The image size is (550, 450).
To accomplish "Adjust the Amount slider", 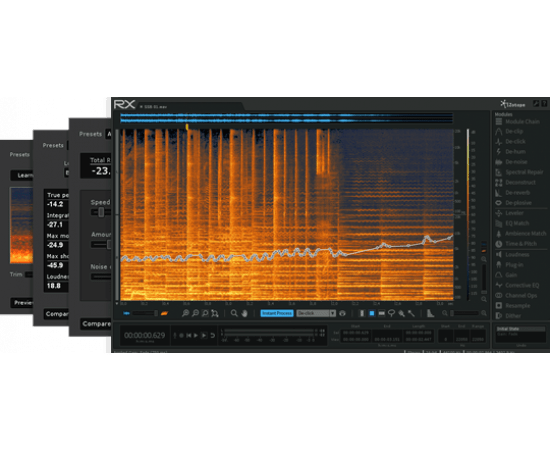I will point(101,244).
